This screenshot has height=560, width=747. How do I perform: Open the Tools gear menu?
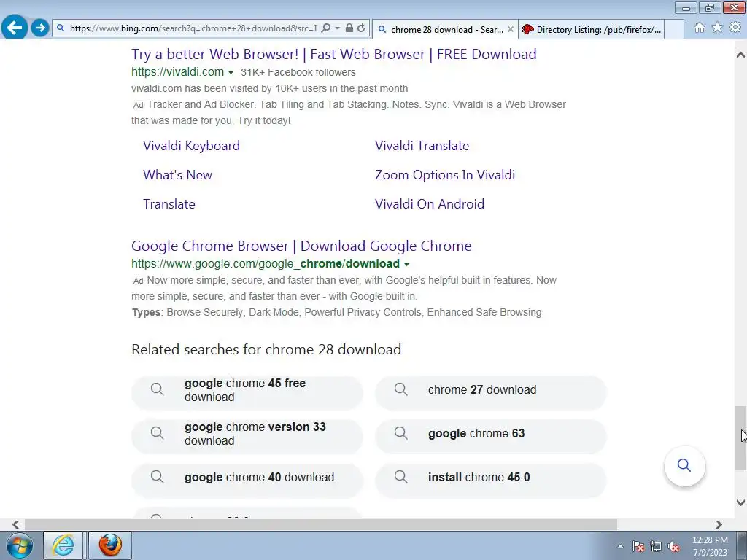735,28
